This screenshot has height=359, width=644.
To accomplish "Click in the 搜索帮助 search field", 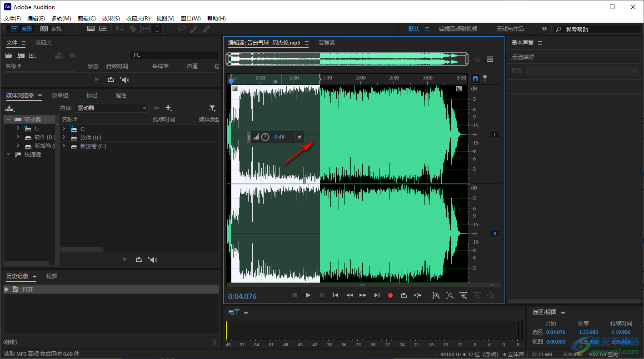I will [x=595, y=29].
